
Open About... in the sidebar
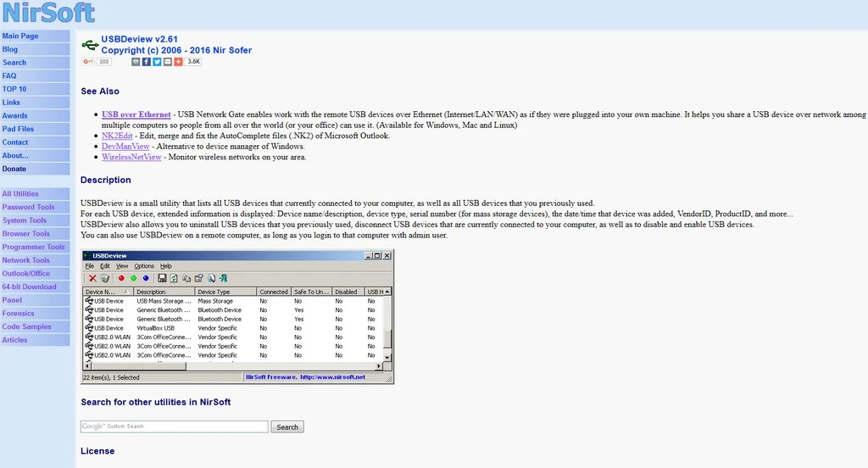pyautogui.click(x=35, y=156)
